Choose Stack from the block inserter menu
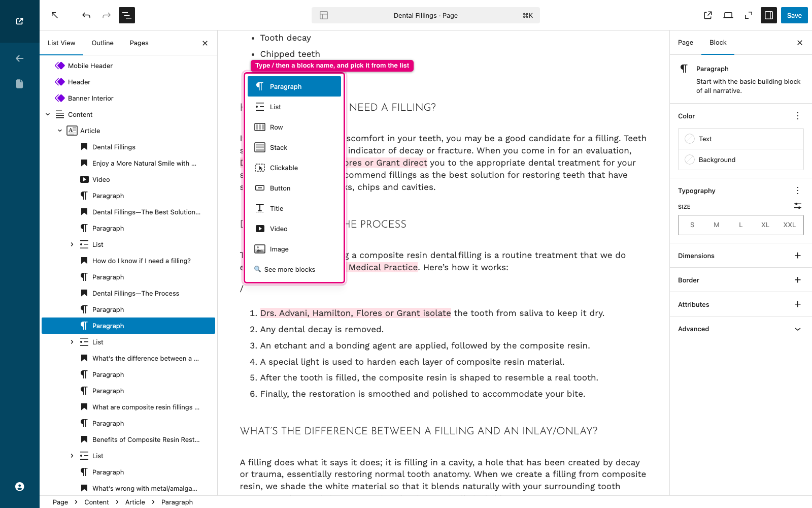Viewport: 812px width, 508px height. click(294, 147)
